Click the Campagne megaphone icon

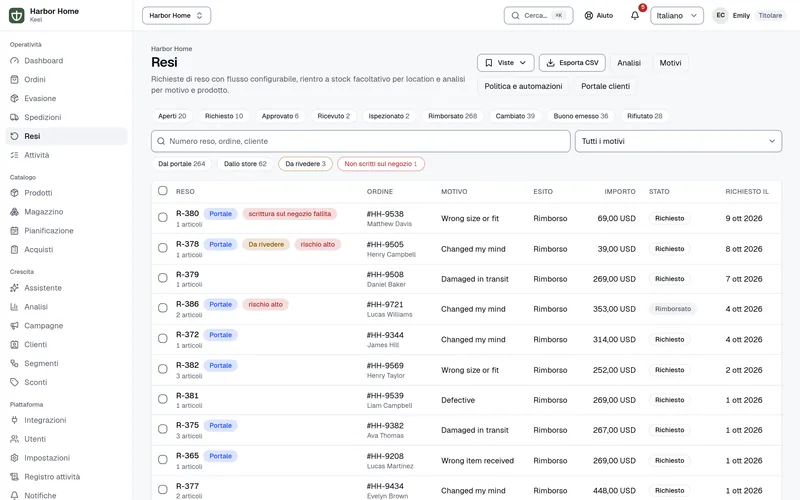pyautogui.click(x=14, y=326)
